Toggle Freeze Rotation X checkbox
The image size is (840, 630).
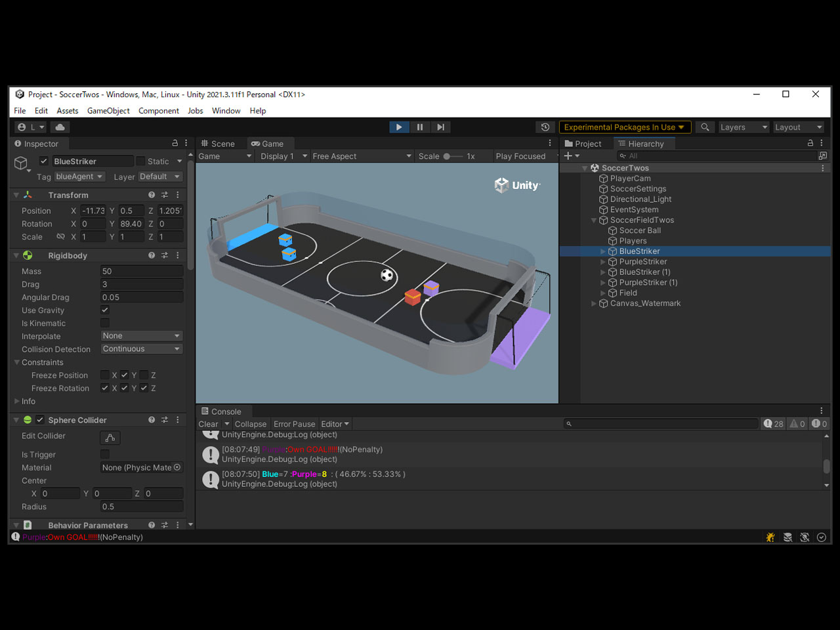105,388
